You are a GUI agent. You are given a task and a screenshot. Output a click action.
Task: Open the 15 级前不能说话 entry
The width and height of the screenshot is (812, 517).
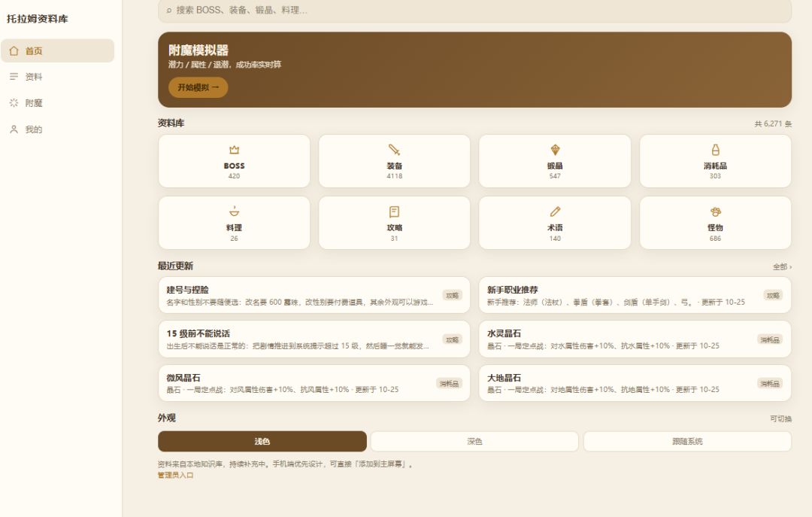click(x=314, y=339)
